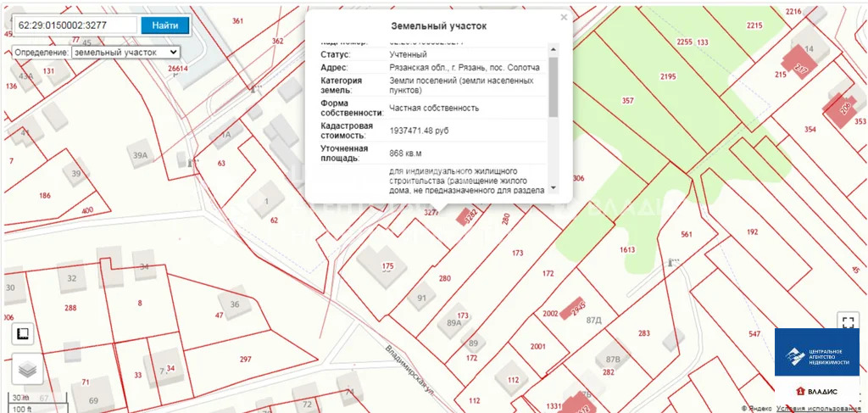This screenshot has width=868, height=413.
Task: Focus the cadastral number search field
Action: click(x=76, y=25)
